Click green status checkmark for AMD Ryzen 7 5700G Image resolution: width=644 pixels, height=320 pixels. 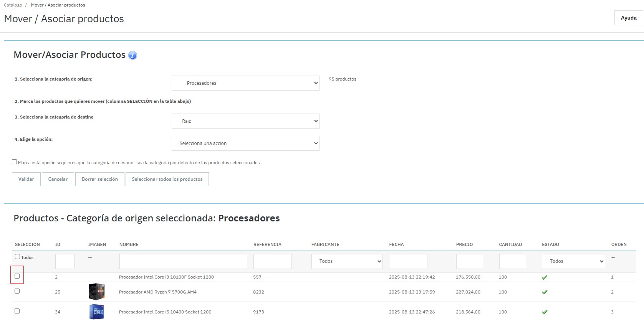[544, 292]
